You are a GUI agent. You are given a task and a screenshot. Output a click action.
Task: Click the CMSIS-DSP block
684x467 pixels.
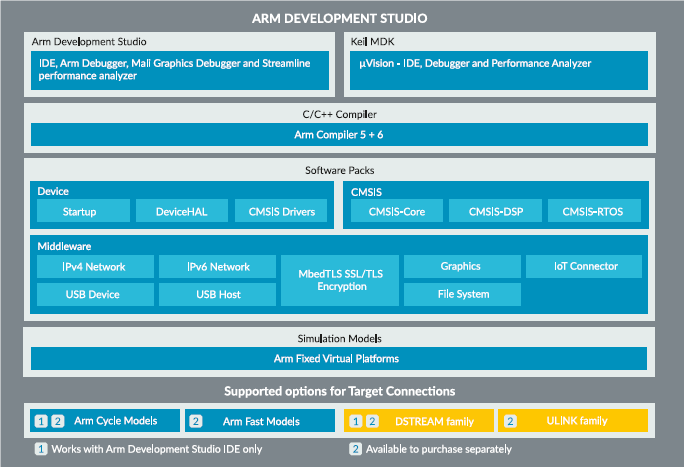(496, 211)
